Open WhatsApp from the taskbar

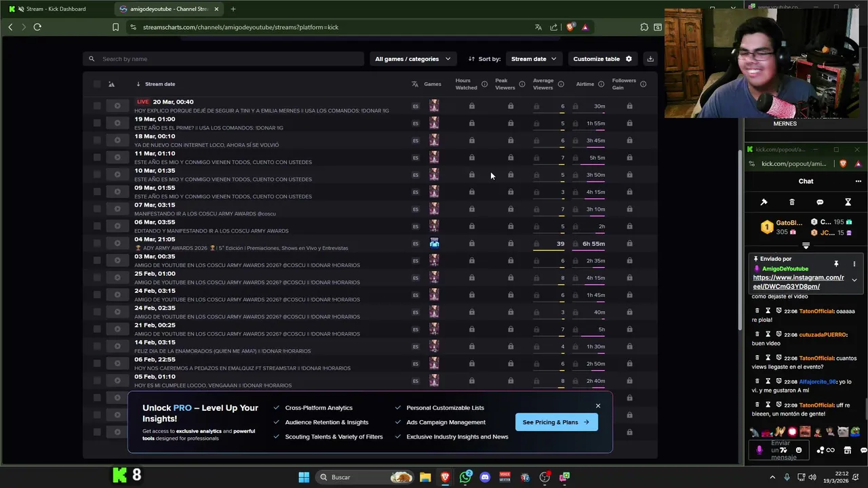pos(465,477)
